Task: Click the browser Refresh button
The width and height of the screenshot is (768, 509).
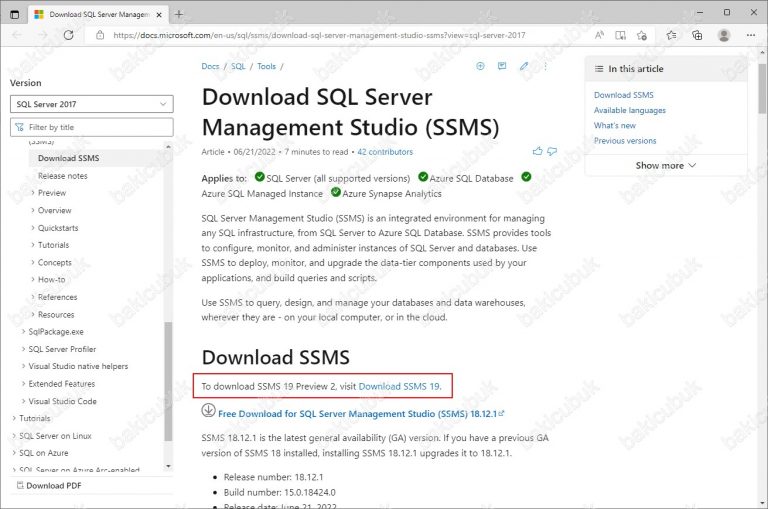Action: [69, 34]
